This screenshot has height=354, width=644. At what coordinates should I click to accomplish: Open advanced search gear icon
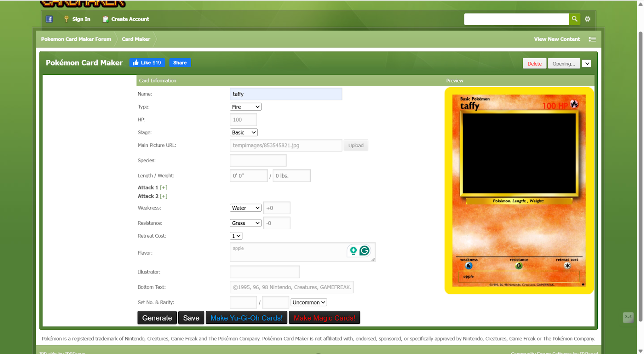coord(588,19)
